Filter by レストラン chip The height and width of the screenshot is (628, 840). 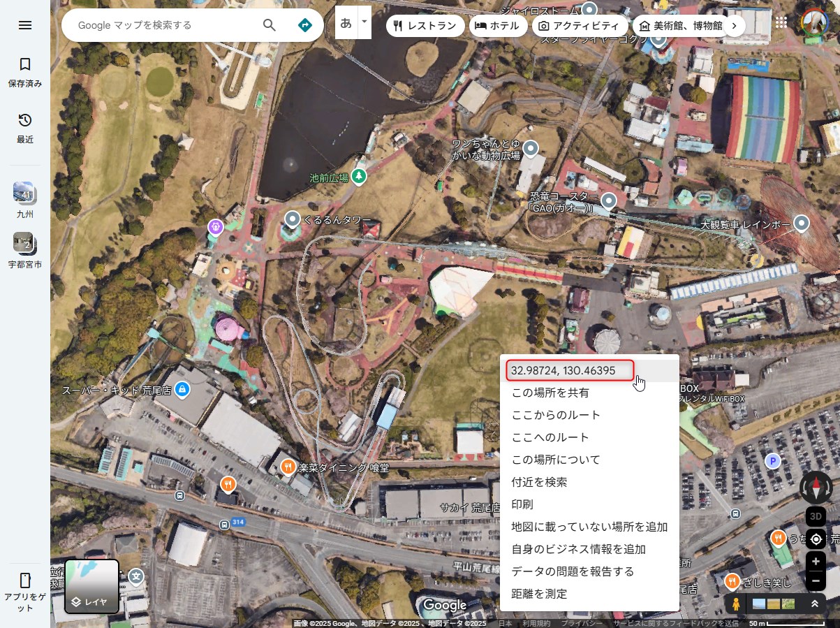[x=425, y=26]
